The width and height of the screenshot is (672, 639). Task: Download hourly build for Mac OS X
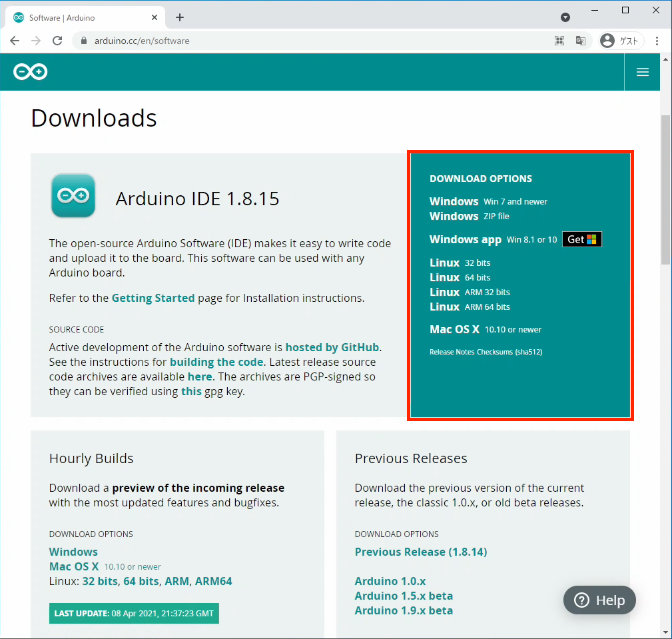pos(74,566)
